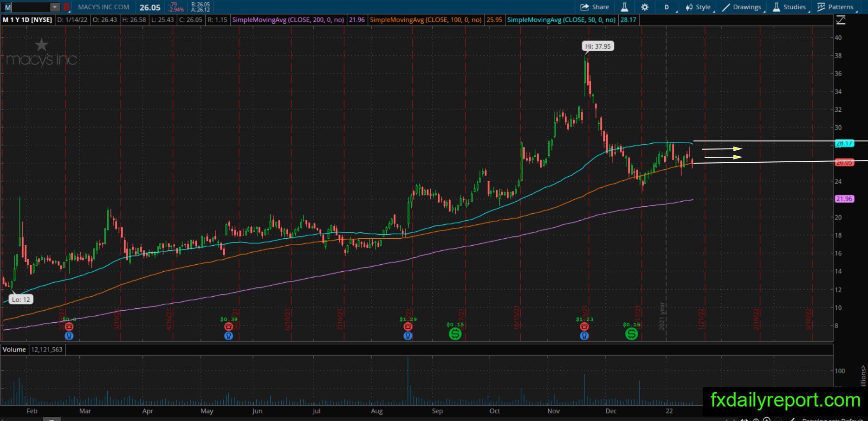The image size is (868, 421).
Task: Click the O: 26.43 open value
Action: coord(105,20)
